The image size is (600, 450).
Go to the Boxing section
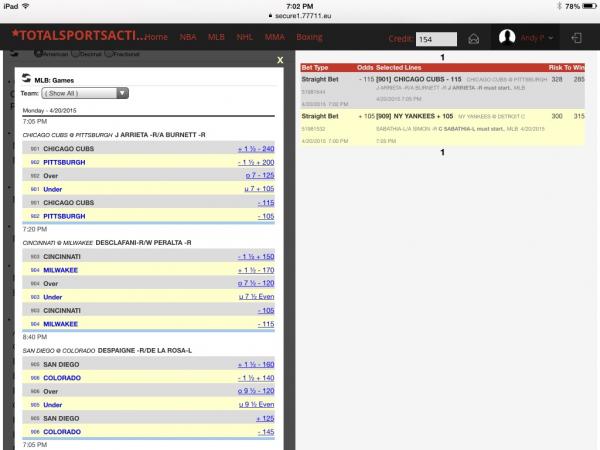coord(310,37)
